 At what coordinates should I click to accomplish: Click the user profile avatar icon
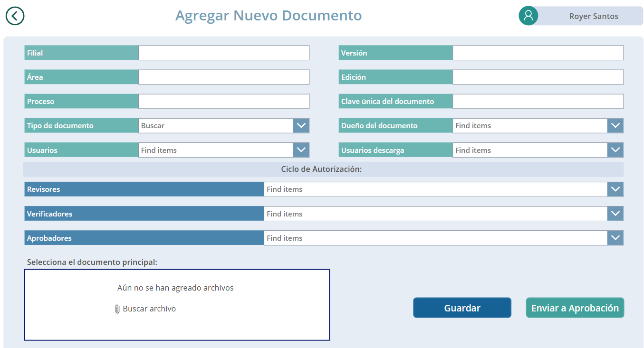click(x=528, y=16)
